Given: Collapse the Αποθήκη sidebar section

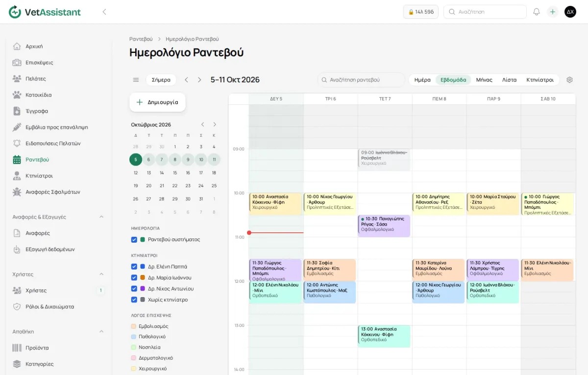Looking at the screenshot, I should pyautogui.click(x=101, y=331).
